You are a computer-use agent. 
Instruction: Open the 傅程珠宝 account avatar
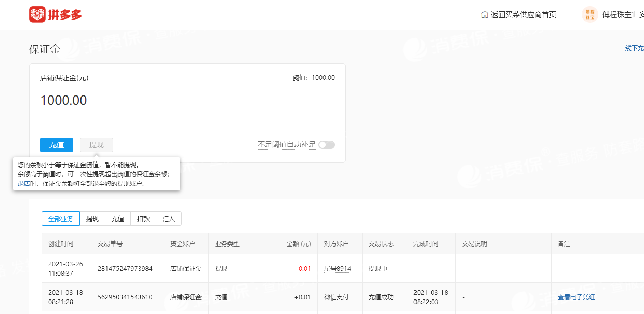pyautogui.click(x=590, y=15)
